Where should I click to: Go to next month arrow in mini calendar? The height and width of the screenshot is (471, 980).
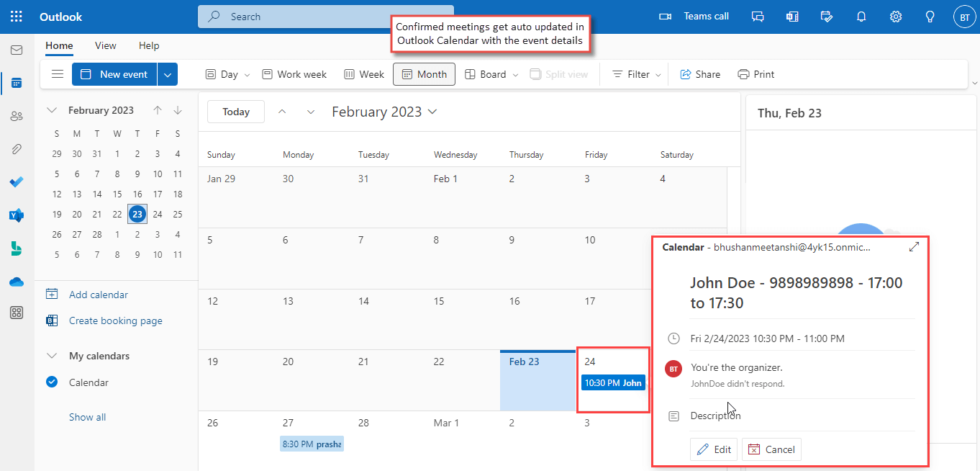(x=178, y=110)
